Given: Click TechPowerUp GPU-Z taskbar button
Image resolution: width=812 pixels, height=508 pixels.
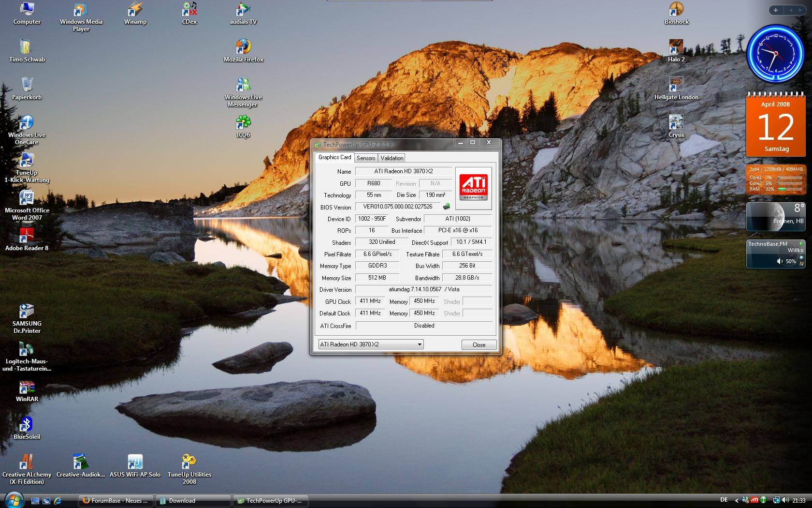Looking at the screenshot, I should pyautogui.click(x=271, y=501).
